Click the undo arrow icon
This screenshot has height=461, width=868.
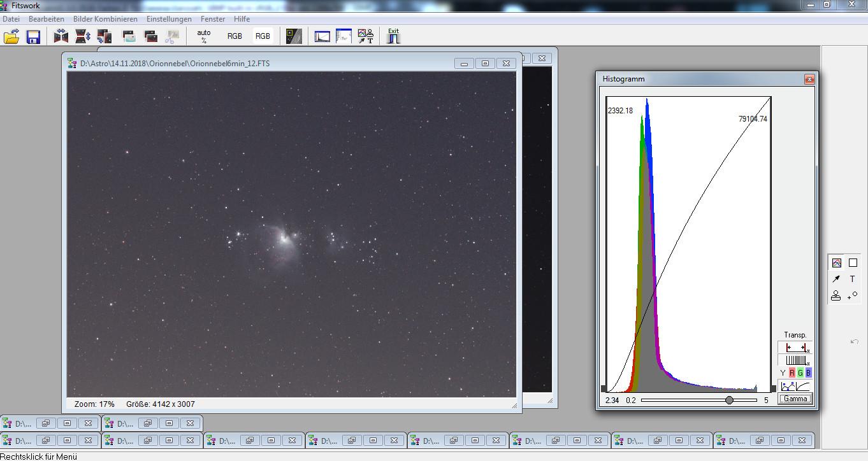tap(855, 342)
